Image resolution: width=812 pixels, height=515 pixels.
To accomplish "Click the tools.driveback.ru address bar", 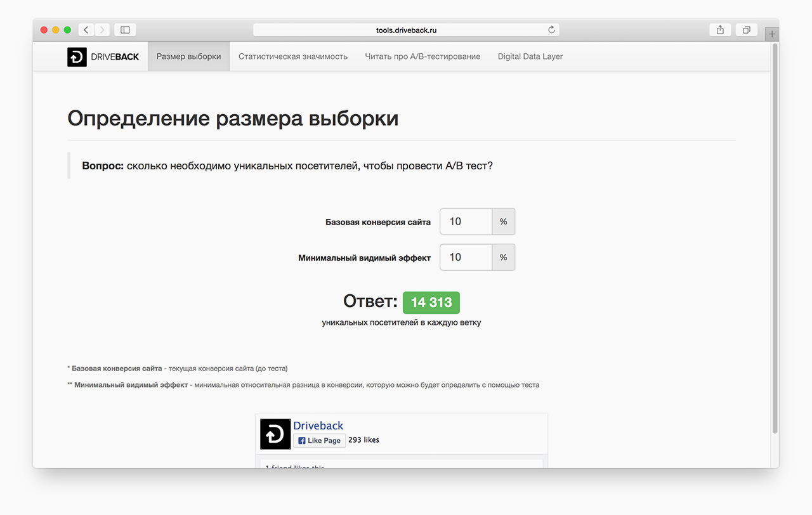I will (x=406, y=30).
